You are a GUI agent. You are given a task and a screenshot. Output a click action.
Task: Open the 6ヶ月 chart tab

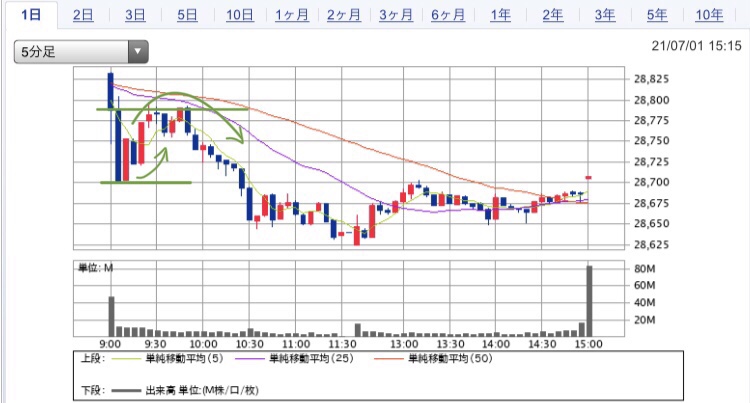click(x=448, y=15)
